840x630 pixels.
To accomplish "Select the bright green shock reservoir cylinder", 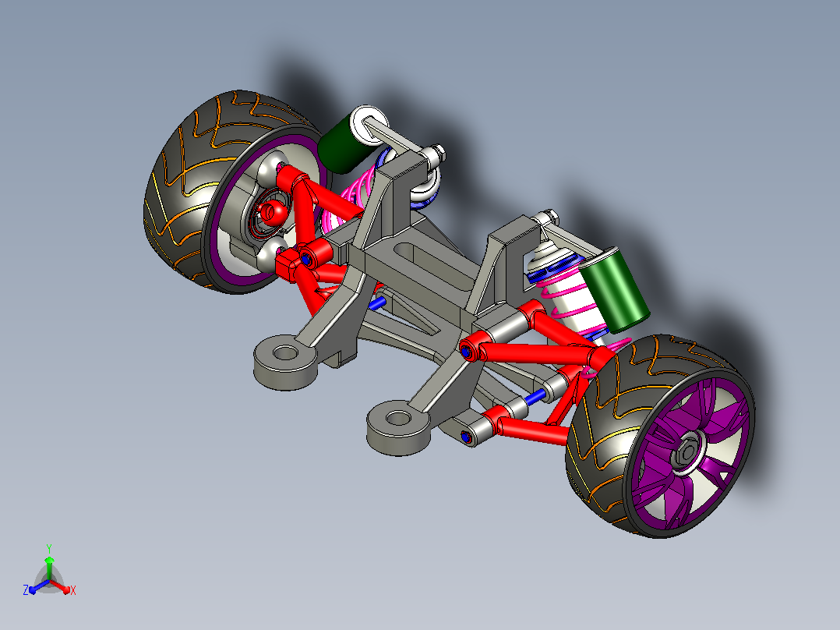I will tap(614, 291).
